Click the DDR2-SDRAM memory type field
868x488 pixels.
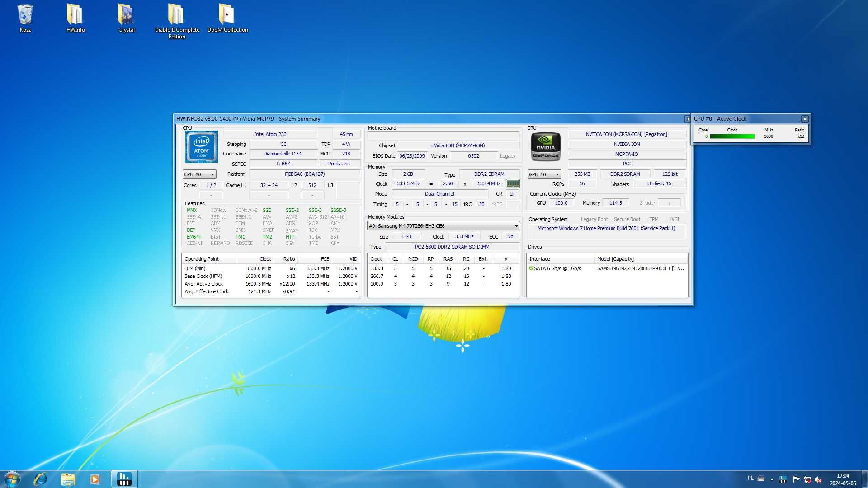489,174
